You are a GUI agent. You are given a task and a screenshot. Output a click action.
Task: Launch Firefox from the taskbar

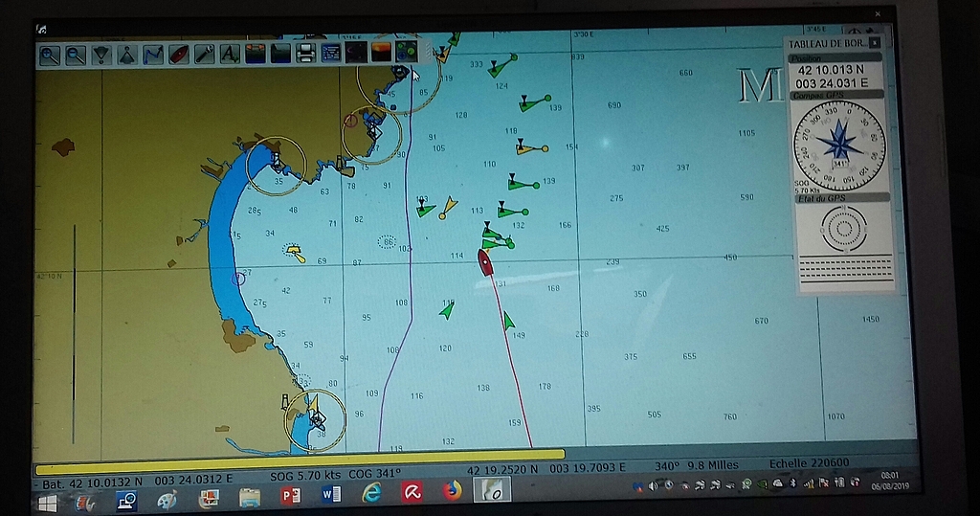click(x=452, y=491)
